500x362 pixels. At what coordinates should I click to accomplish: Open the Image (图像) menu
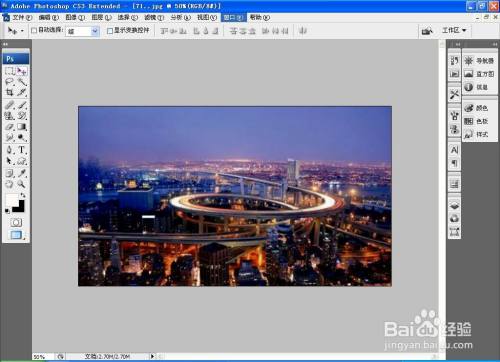75,17
